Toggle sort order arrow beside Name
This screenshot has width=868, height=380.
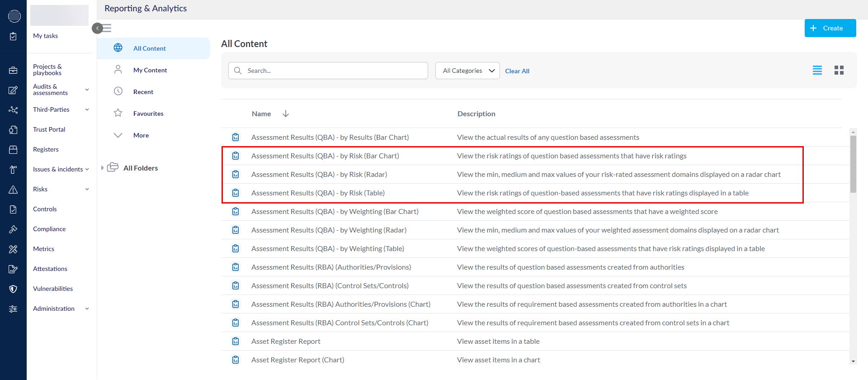[286, 114]
